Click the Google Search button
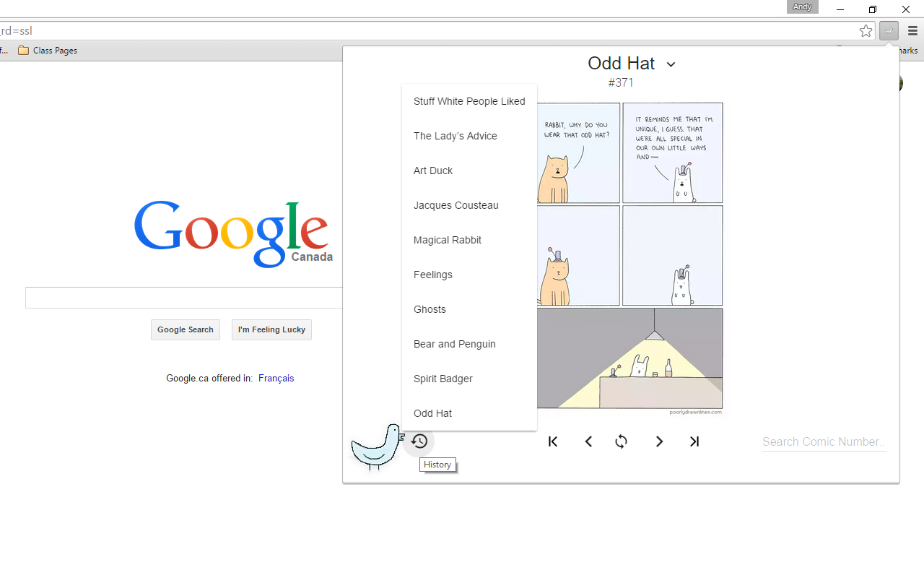The width and height of the screenshot is (924, 578). tap(186, 329)
